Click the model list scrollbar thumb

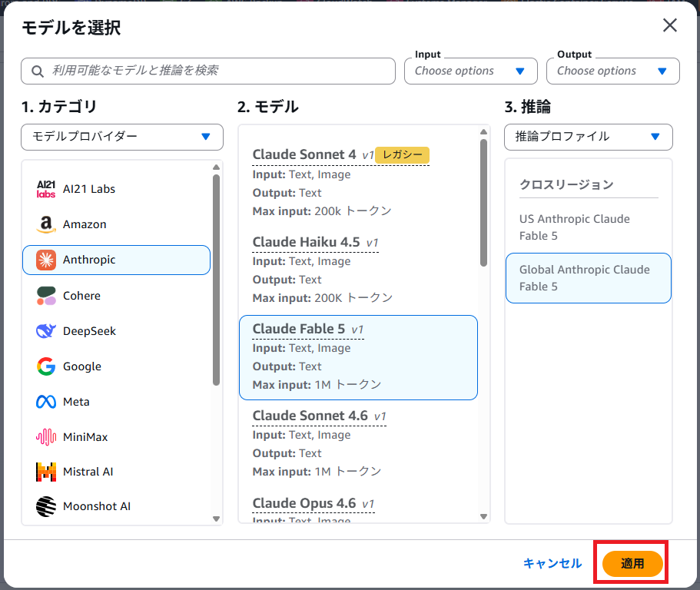tap(483, 203)
